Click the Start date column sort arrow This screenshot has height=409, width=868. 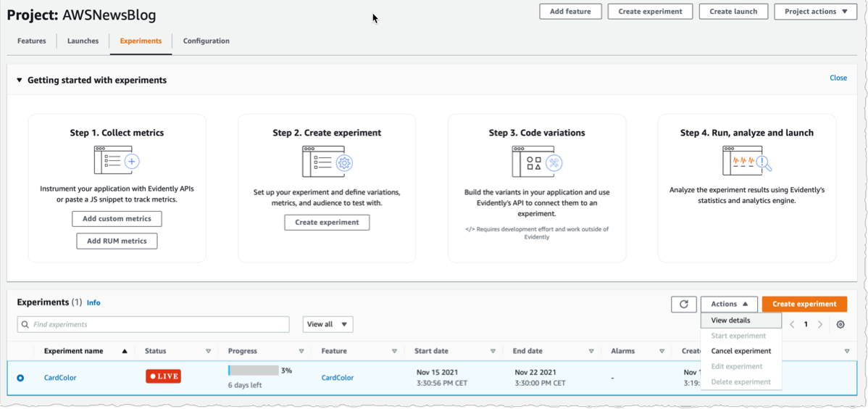coord(493,351)
